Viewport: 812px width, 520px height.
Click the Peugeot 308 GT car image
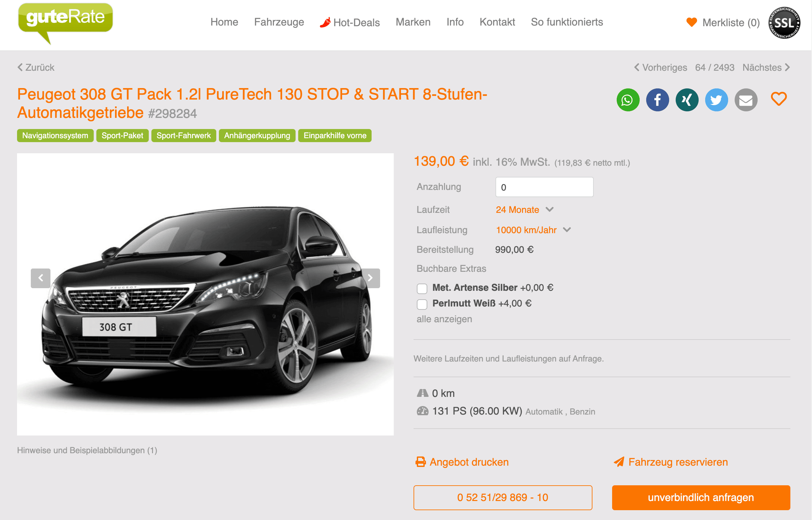pyautogui.click(x=205, y=294)
